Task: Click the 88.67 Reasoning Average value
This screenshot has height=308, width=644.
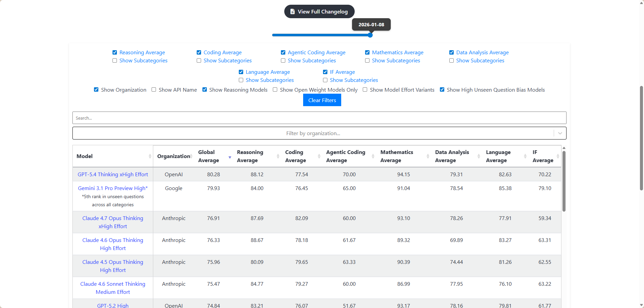Action: 257,240
